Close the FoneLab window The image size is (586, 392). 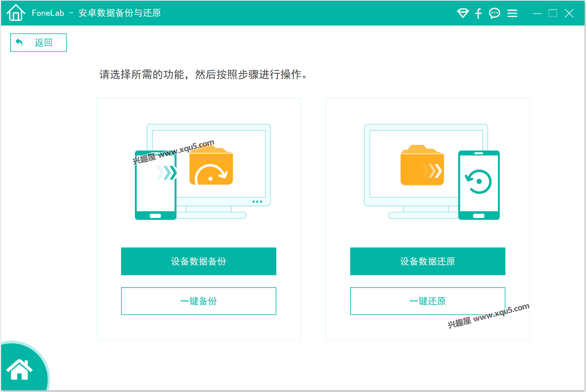tap(569, 14)
